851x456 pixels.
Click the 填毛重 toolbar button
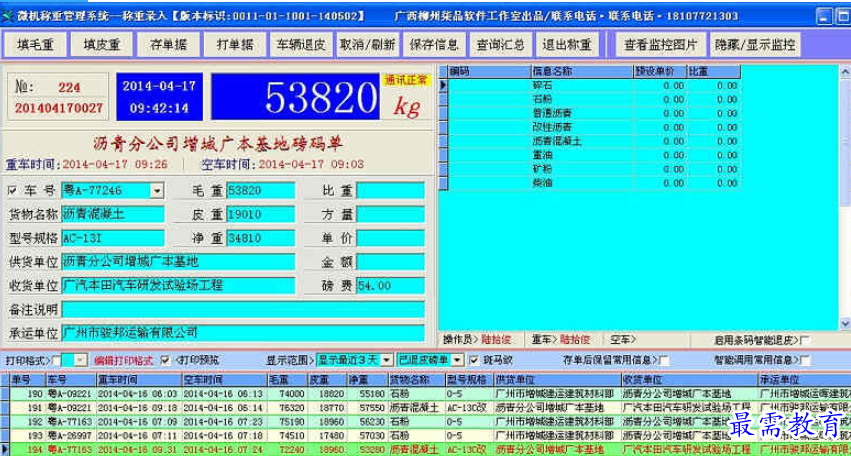pyautogui.click(x=35, y=45)
